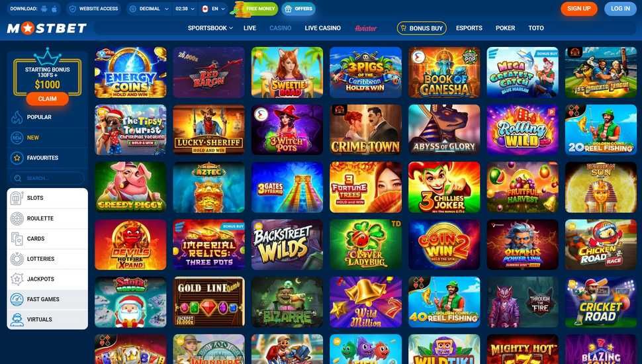
Task: Click the Apple download icon
Action: 54,9
